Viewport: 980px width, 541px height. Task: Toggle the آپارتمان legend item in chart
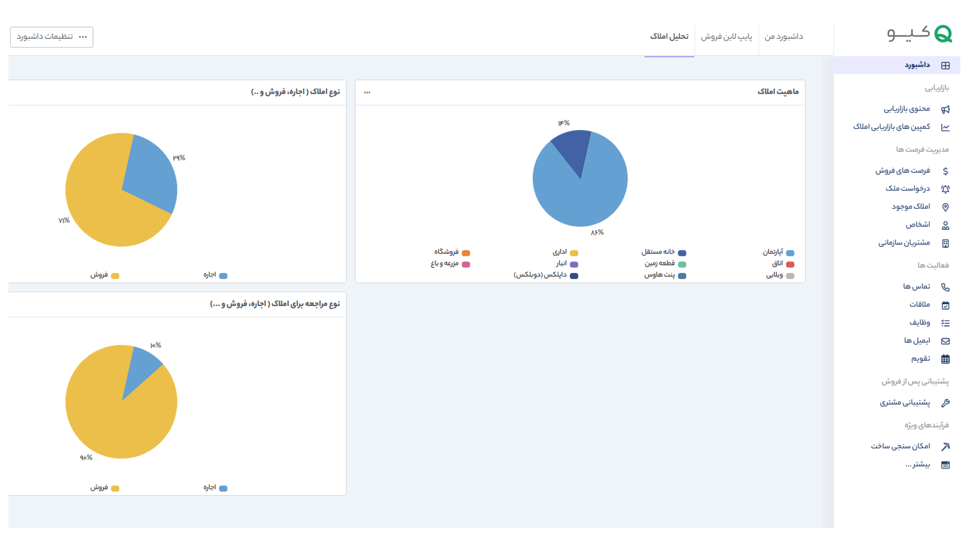(x=778, y=252)
